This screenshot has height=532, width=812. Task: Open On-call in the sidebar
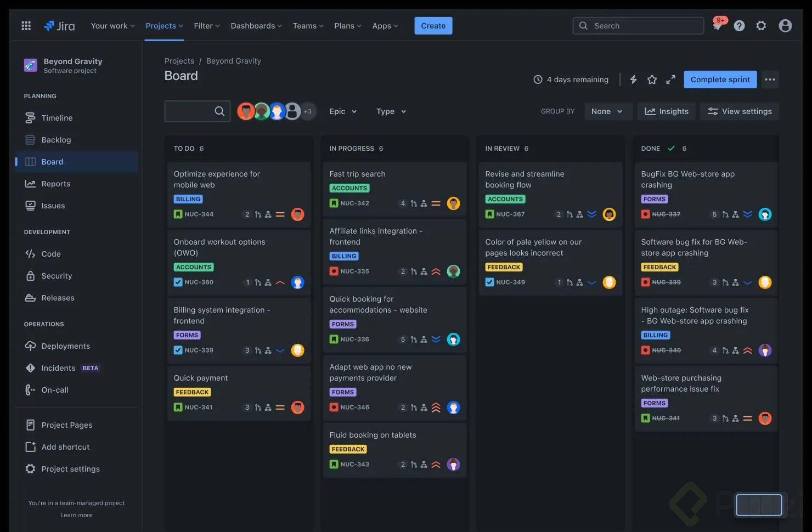click(77, 390)
